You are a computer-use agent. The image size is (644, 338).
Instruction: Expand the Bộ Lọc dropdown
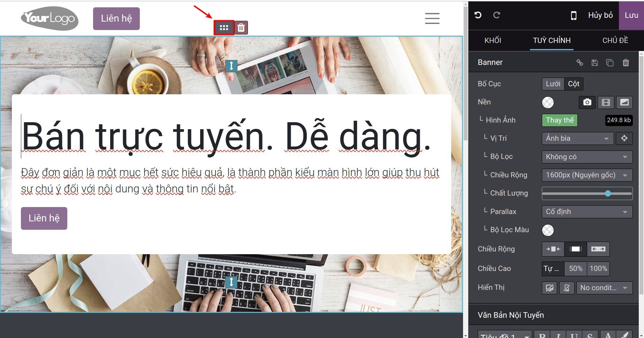[587, 157]
